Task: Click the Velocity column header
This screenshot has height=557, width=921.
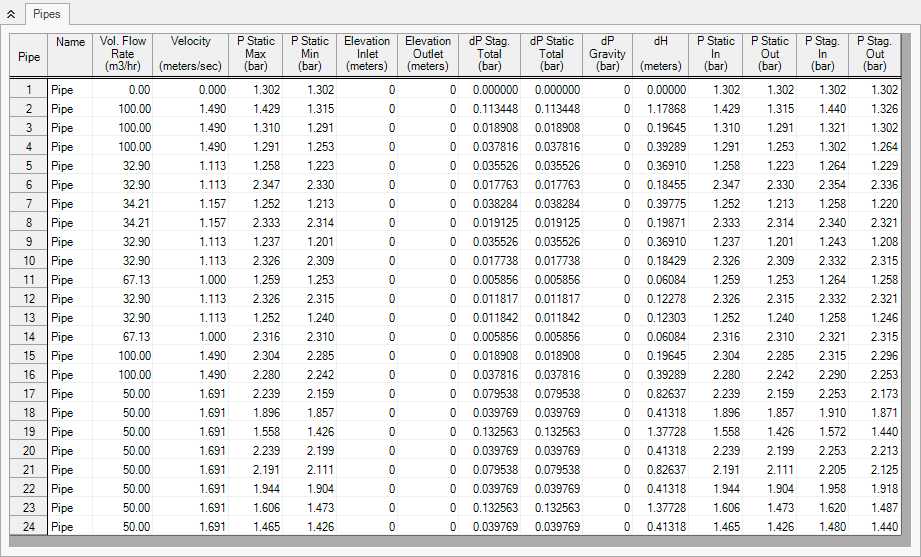Action: (191, 54)
